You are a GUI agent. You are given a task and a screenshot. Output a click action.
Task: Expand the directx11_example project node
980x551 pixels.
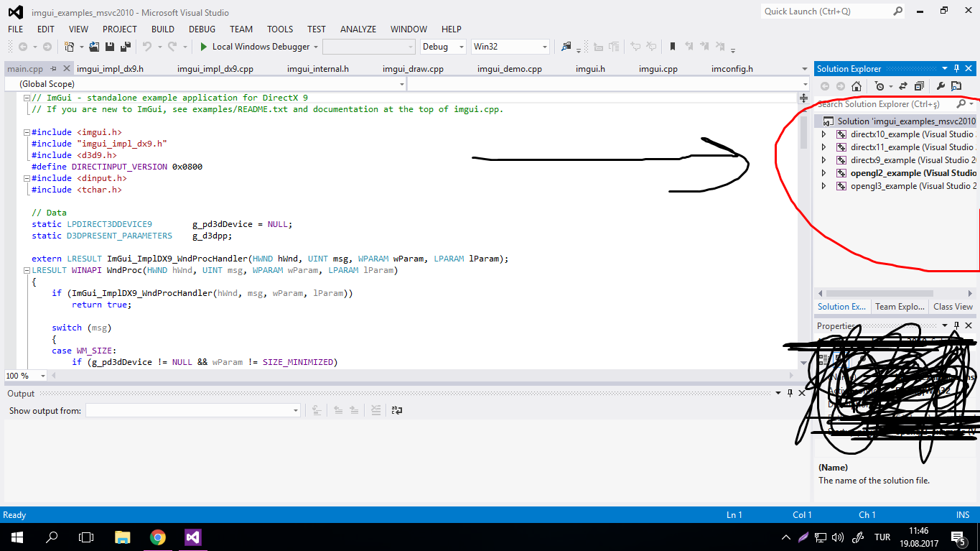coord(823,147)
